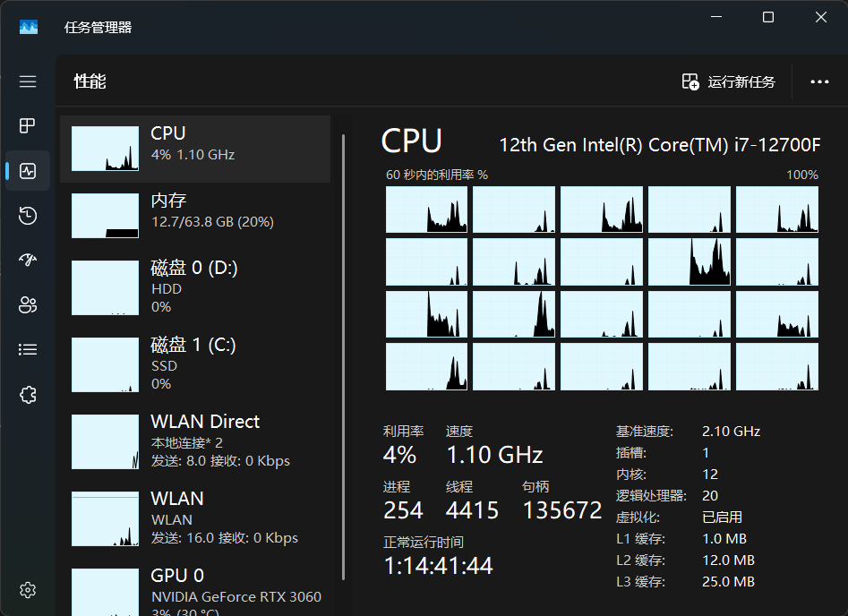Click the 内存 mini graph thumbnail
848x616 pixels.
pos(105,216)
